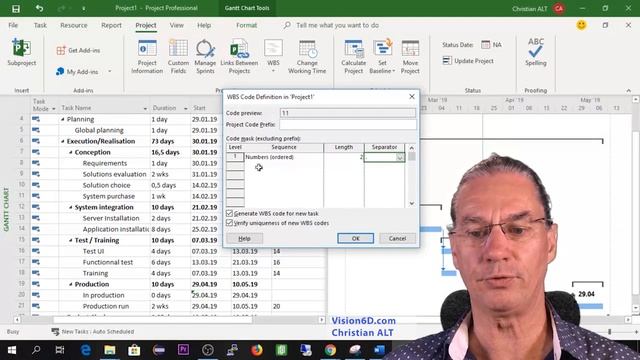Open the Task Mode column filter arrow
Screen dimensions: 640x360
click(53, 109)
